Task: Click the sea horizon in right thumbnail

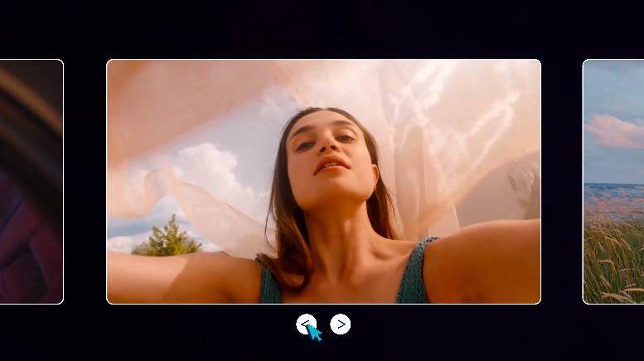Action: pos(613,186)
